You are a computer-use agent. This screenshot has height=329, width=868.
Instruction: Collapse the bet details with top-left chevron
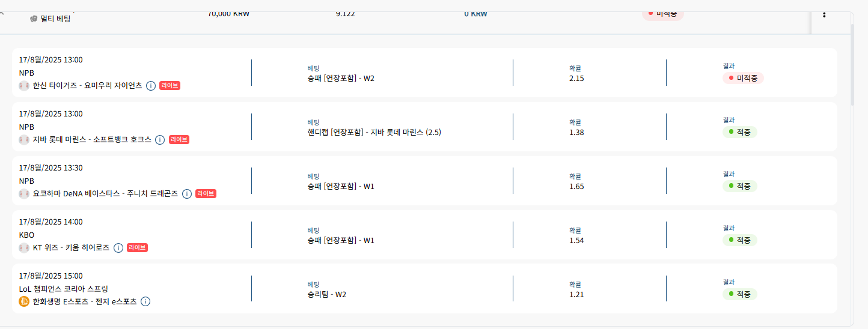click(x=2, y=13)
